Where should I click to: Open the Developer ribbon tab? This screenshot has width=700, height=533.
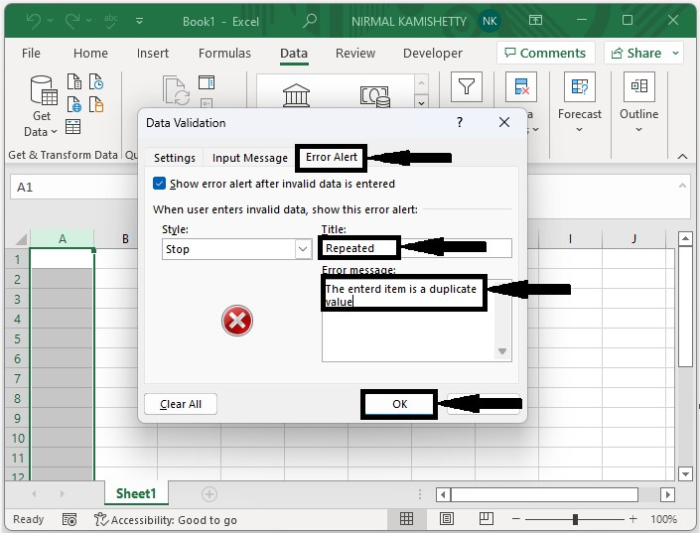433,53
